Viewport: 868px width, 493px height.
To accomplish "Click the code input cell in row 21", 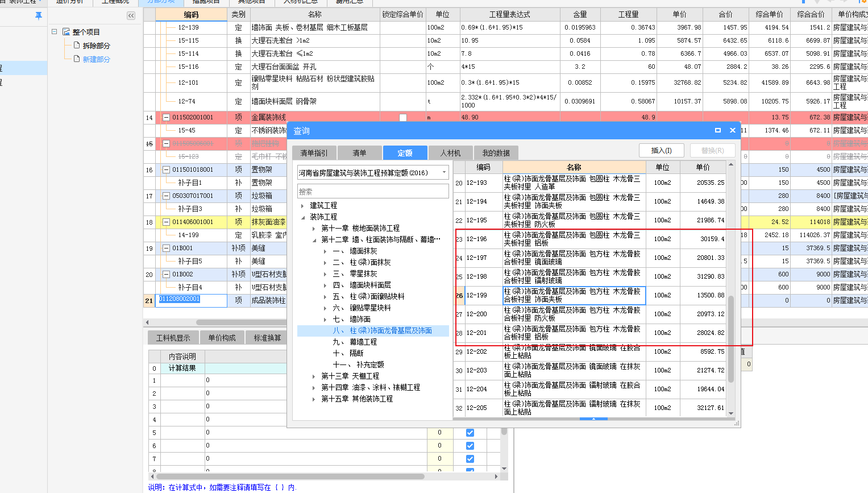I will pos(192,300).
